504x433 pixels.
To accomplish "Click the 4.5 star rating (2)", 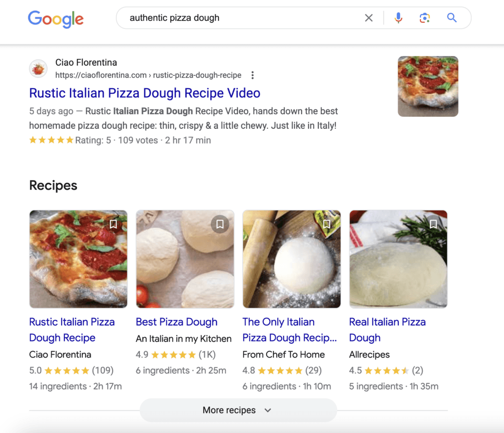I will [x=386, y=370].
